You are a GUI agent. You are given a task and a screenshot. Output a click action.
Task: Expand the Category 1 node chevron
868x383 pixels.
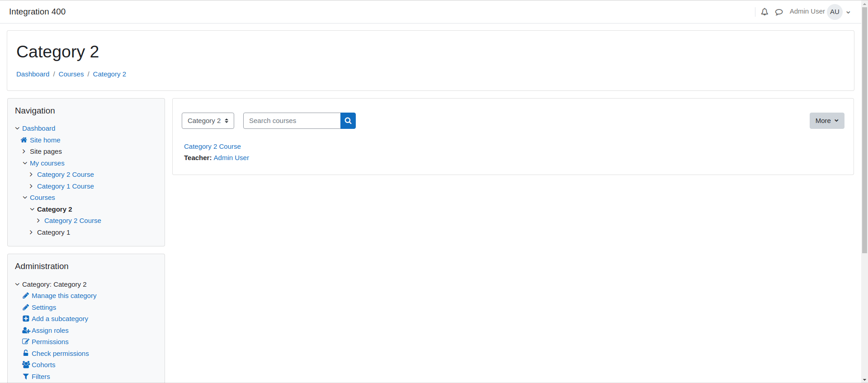31,232
